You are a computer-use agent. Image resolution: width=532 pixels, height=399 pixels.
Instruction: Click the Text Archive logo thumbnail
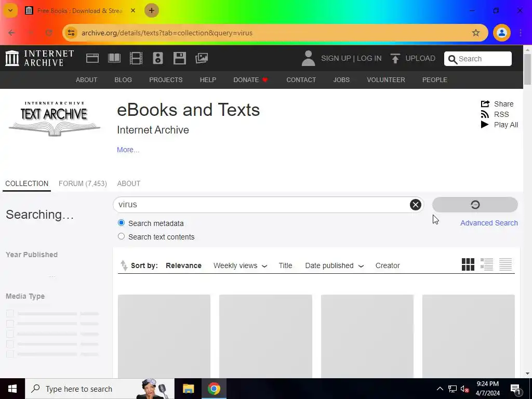point(54,119)
